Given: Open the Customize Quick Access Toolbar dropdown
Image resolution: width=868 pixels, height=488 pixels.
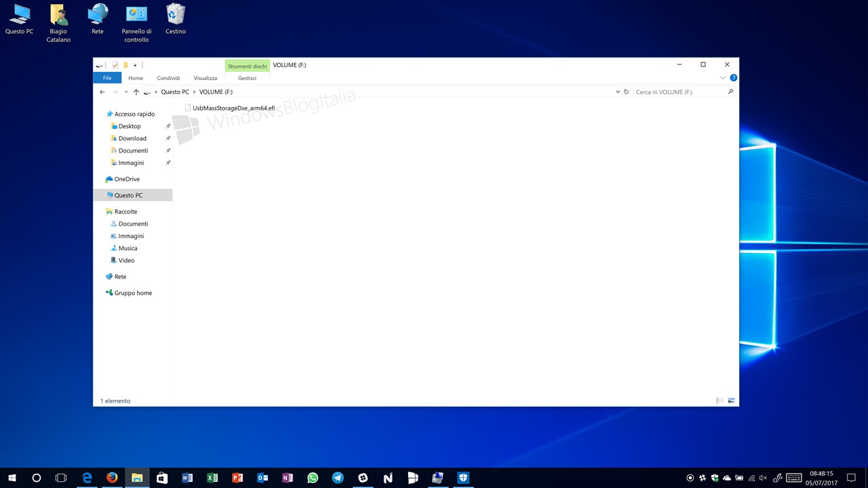Looking at the screenshot, I should pyautogui.click(x=135, y=65).
